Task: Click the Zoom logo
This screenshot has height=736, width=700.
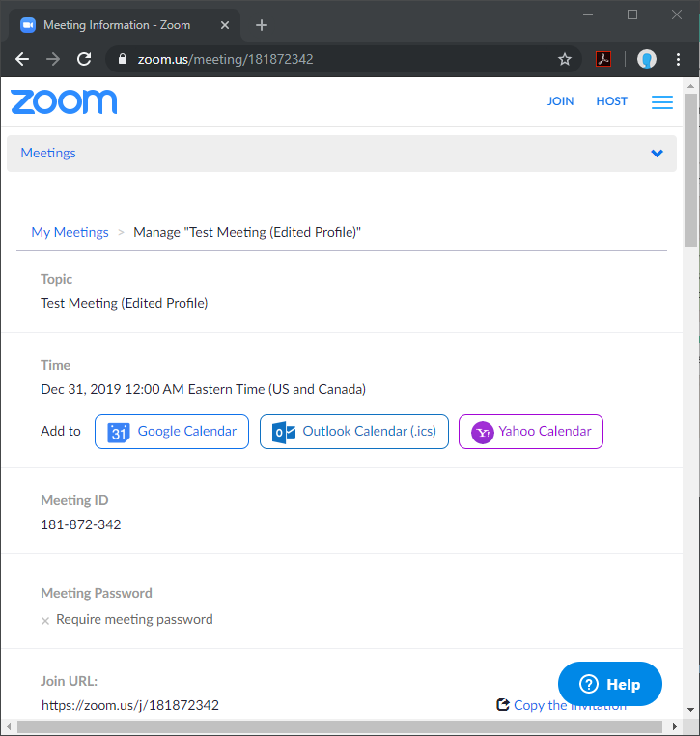Action: pyautogui.click(x=64, y=101)
